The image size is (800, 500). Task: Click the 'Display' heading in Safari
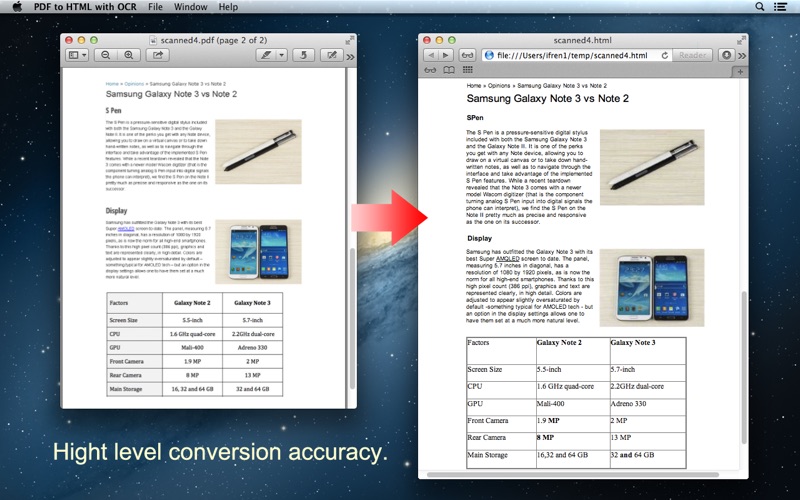tap(480, 238)
